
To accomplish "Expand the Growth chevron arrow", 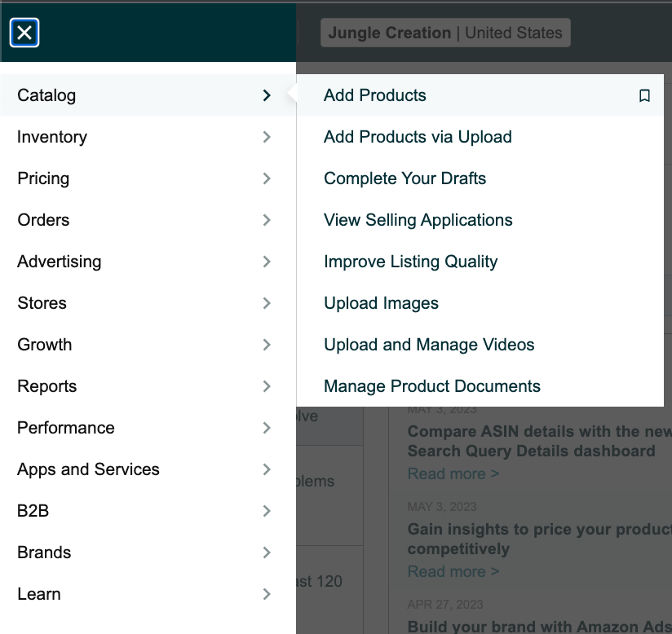I will click(267, 345).
